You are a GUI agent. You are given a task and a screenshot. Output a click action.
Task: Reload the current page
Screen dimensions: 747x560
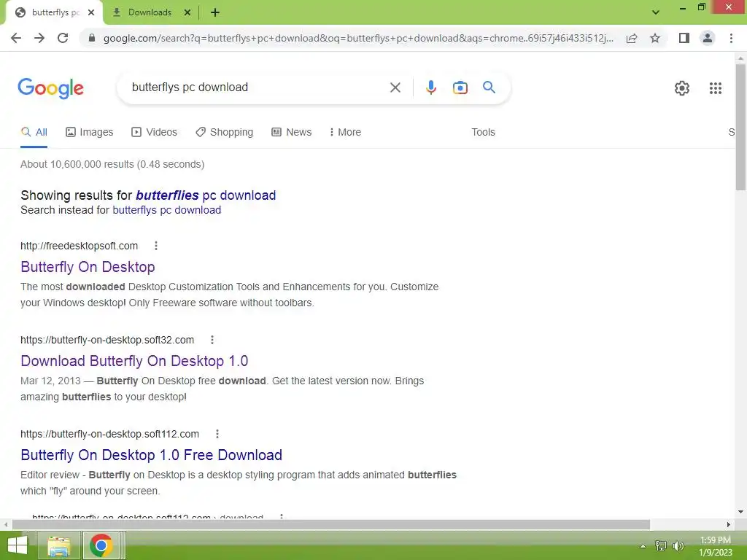tap(63, 38)
